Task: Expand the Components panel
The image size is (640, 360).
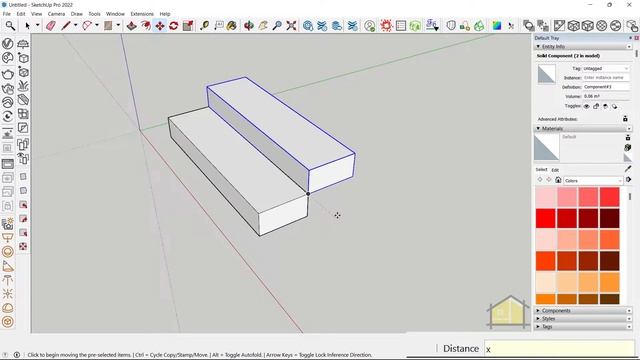Action: click(538, 311)
